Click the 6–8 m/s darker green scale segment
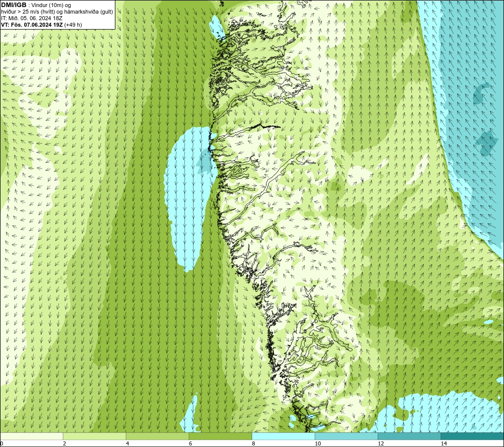504x447 pixels. click(x=221, y=436)
